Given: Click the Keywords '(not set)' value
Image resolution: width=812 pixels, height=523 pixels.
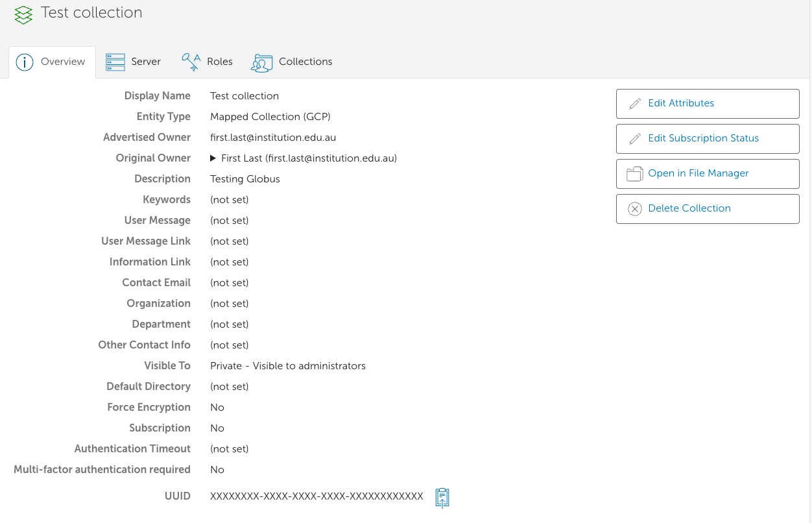Looking at the screenshot, I should (x=230, y=200).
